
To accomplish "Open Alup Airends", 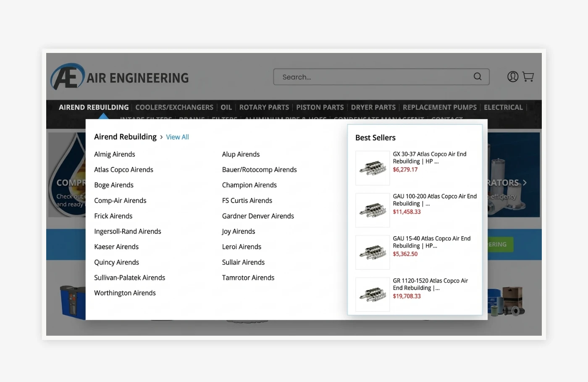I will click(x=241, y=154).
